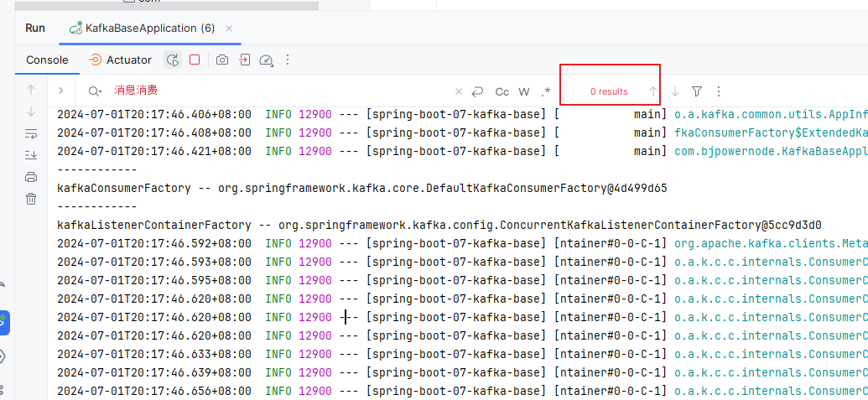
Task: Toggle Words (W) search option
Action: point(523,92)
